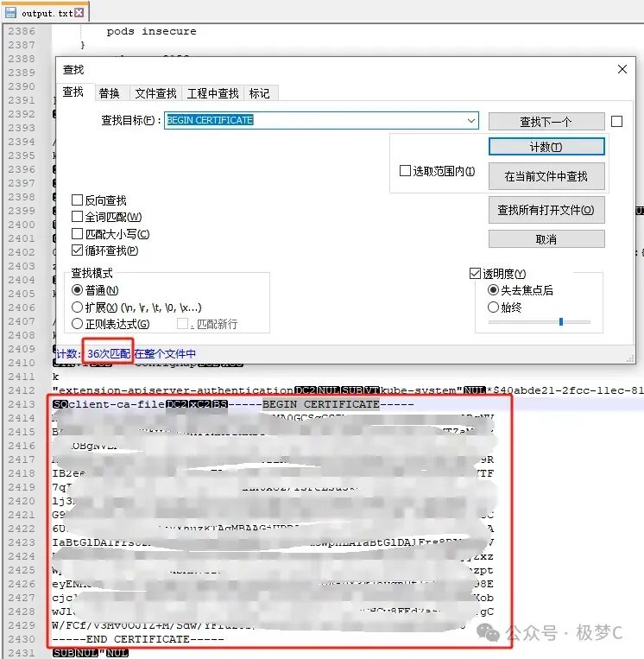Select the 扩展 search mode radio

pos(77,307)
